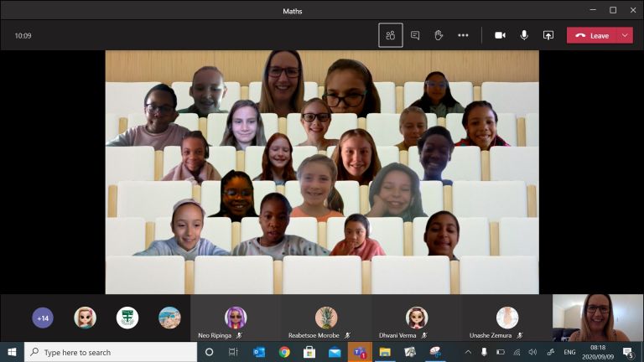Open the meeting chat icon

pos(415,35)
